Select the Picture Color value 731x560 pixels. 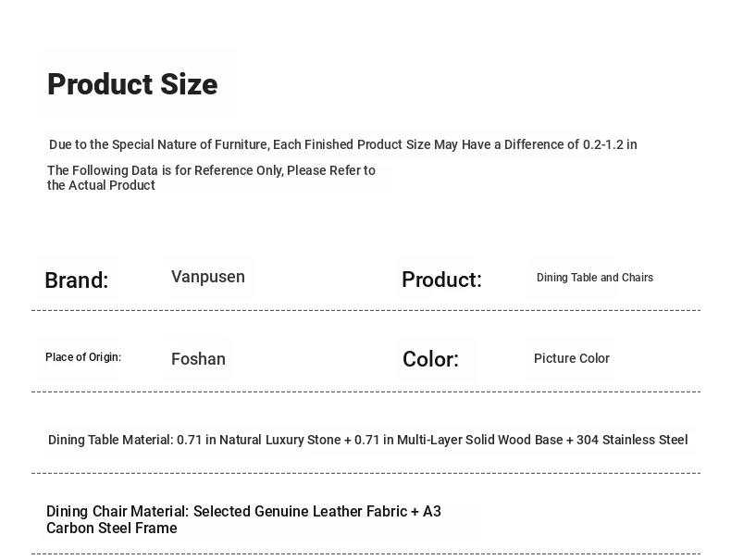point(572,358)
